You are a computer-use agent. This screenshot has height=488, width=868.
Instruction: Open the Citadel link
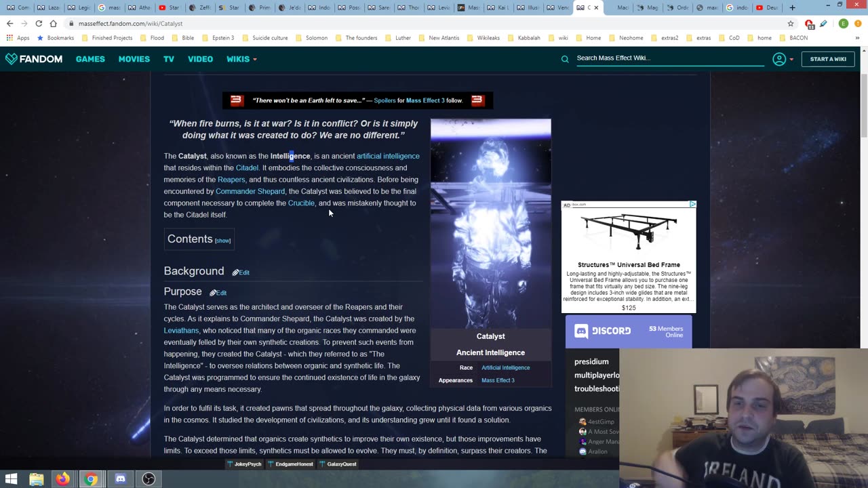point(247,168)
